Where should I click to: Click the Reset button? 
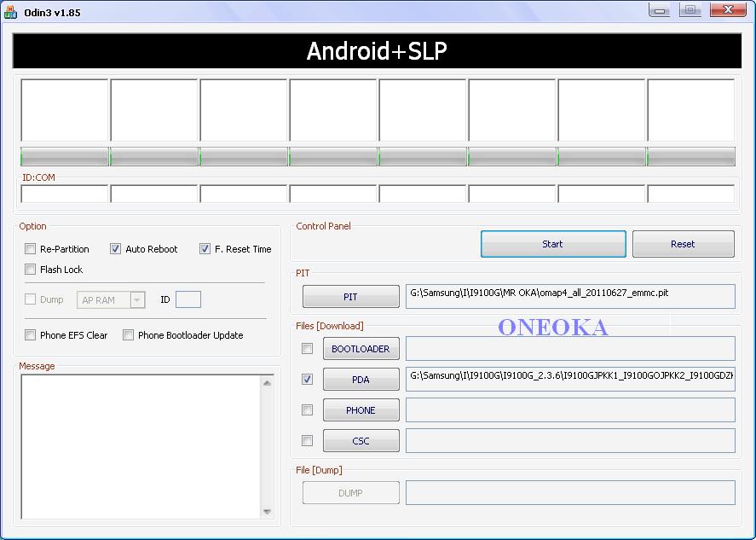click(684, 244)
